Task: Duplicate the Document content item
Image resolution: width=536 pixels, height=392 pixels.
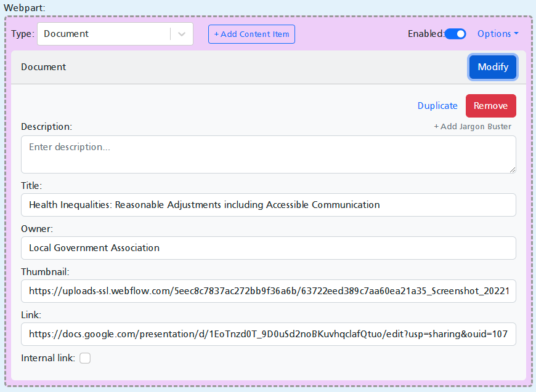Action: (437, 105)
